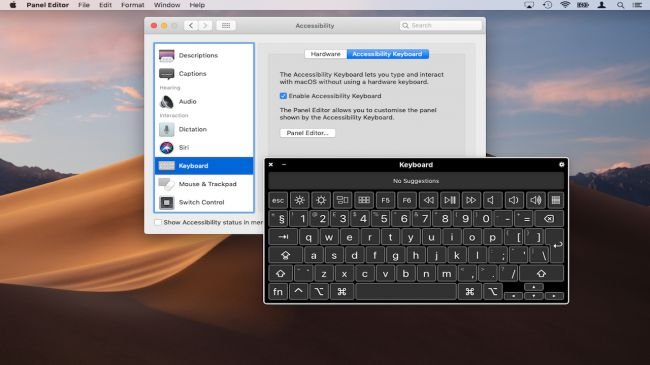Tap the fn key
This screenshot has height=365, width=650.
coord(278,292)
